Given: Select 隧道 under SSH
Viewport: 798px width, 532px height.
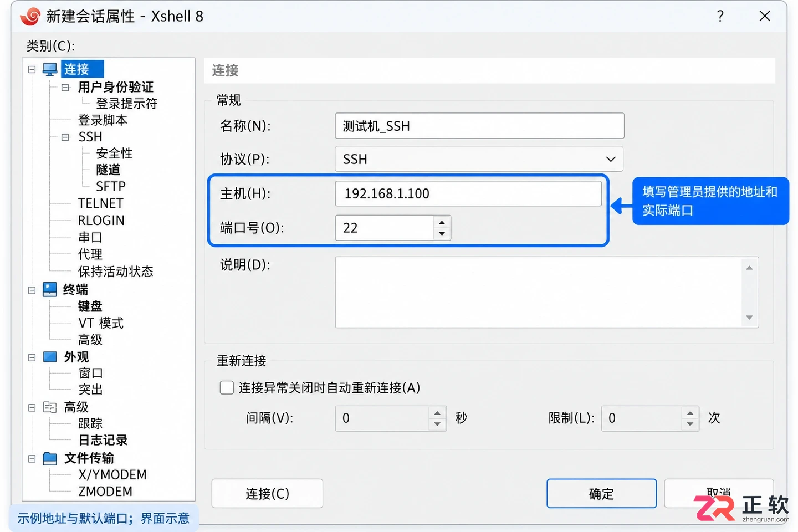Looking at the screenshot, I should click(x=108, y=170).
